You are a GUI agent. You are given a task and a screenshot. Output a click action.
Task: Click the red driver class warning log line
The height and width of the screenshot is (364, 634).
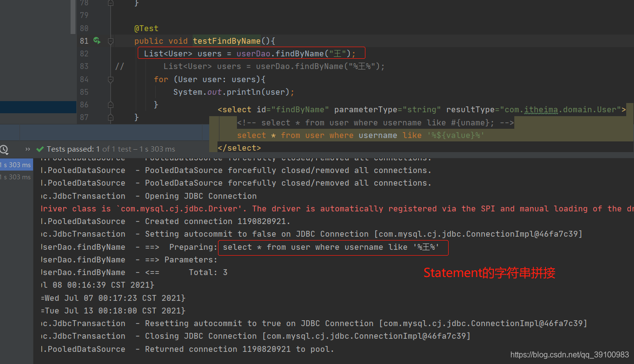click(337, 208)
